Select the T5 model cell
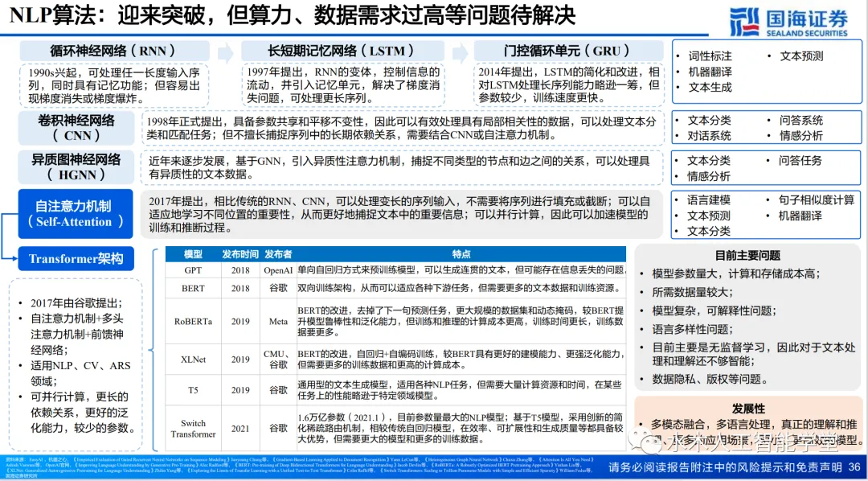The height and width of the screenshot is (481, 868). (x=193, y=390)
